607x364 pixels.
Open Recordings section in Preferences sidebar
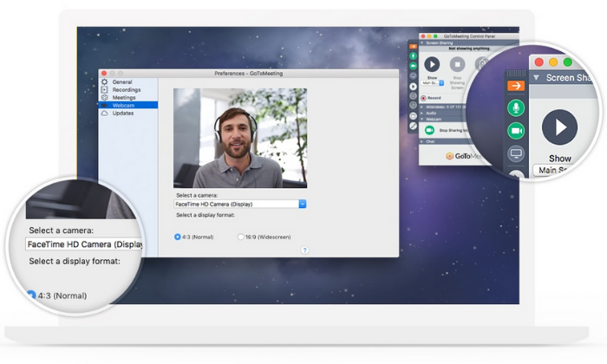pos(127,90)
